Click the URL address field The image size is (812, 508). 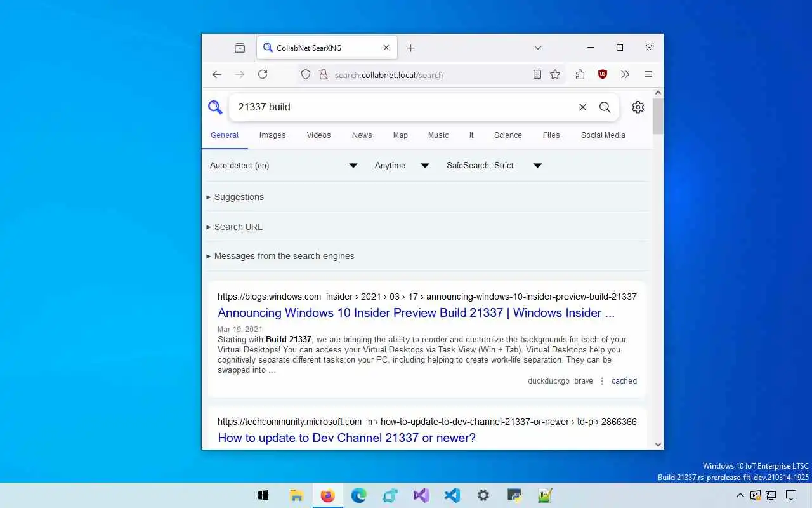(430, 75)
